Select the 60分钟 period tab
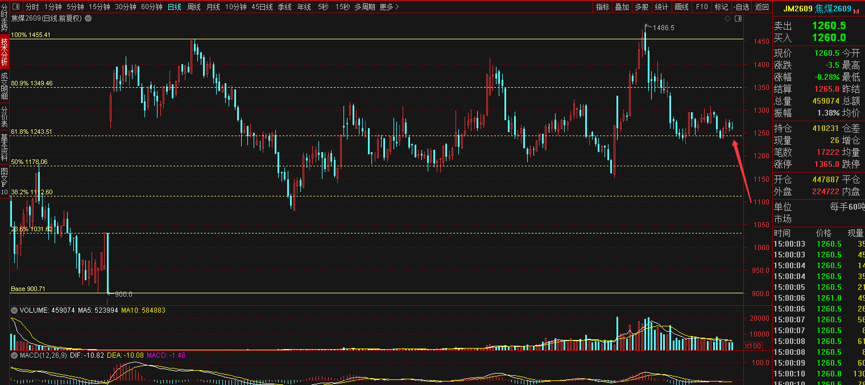 (152, 7)
